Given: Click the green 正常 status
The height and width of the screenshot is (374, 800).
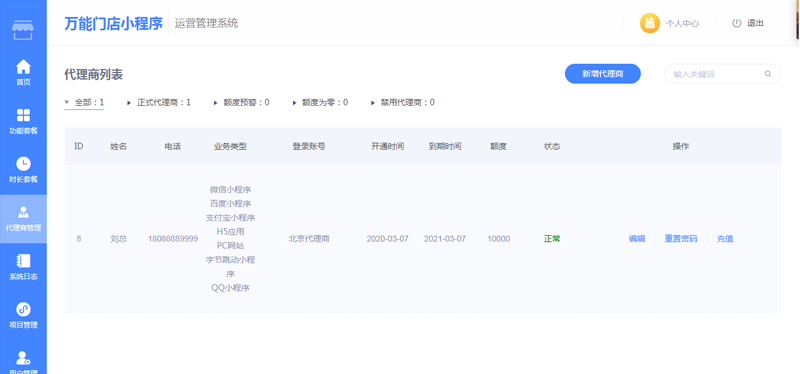Looking at the screenshot, I should pyautogui.click(x=552, y=238).
